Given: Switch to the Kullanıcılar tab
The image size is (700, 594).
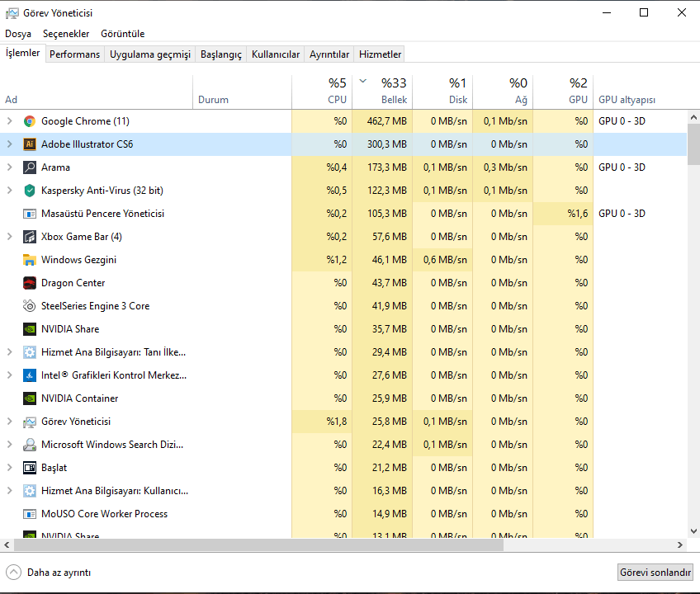Looking at the screenshot, I should pyautogui.click(x=276, y=54).
